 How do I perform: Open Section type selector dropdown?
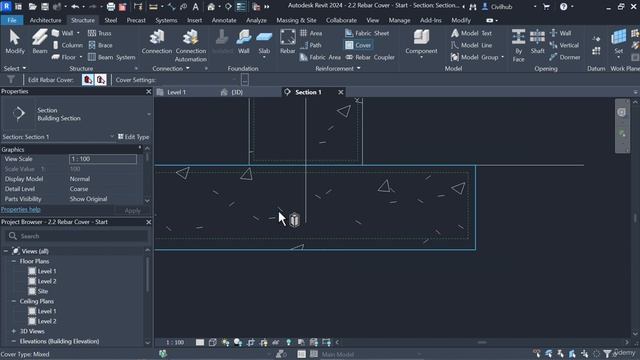click(149, 114)
